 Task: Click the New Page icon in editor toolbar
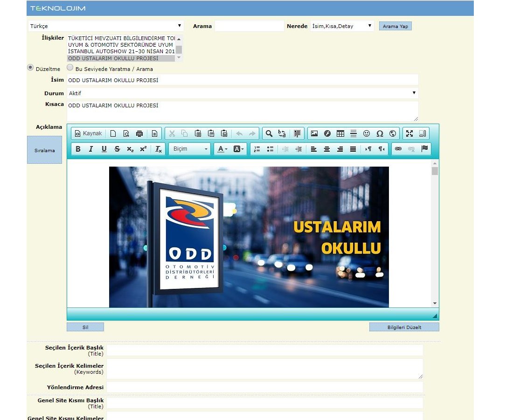pyautogui.click(x=113, y=133)
